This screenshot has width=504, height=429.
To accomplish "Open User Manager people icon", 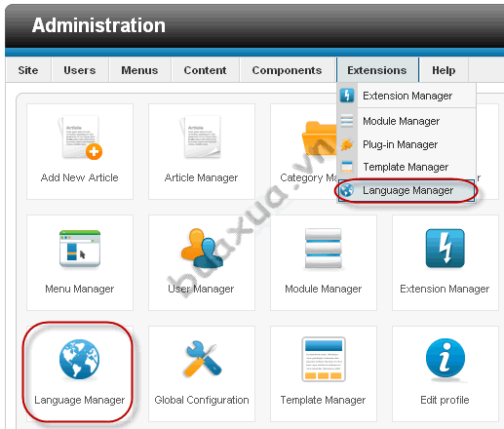I will tap(202, 249).
